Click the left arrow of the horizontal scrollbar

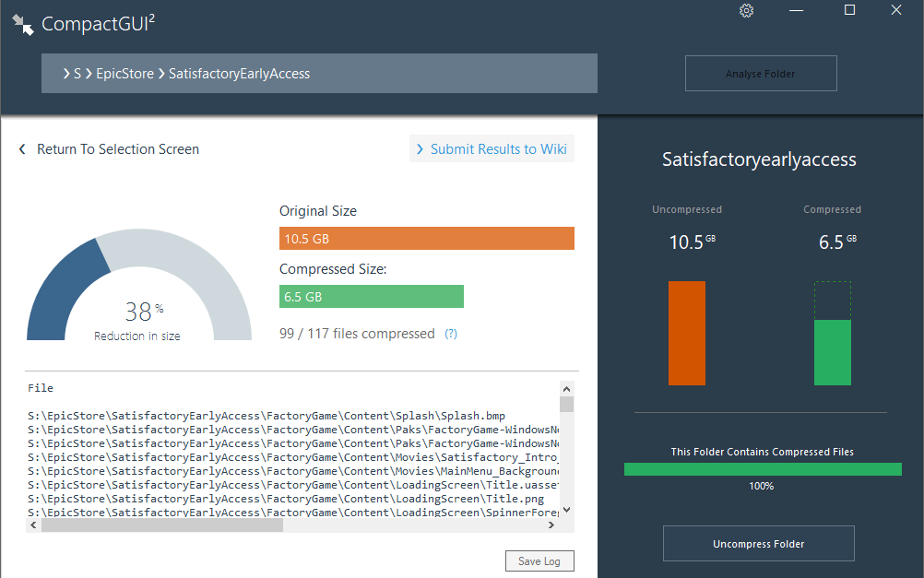click(x=31, y=524)
